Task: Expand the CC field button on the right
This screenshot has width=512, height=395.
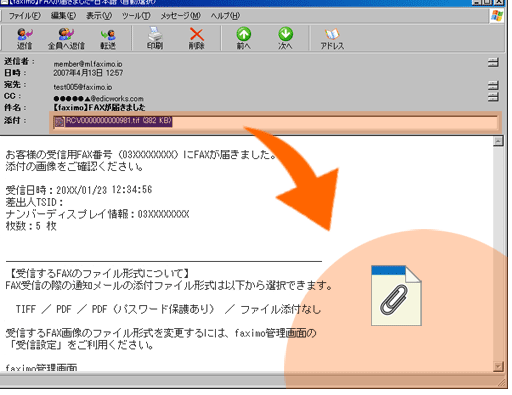Action: click(493, 97)
